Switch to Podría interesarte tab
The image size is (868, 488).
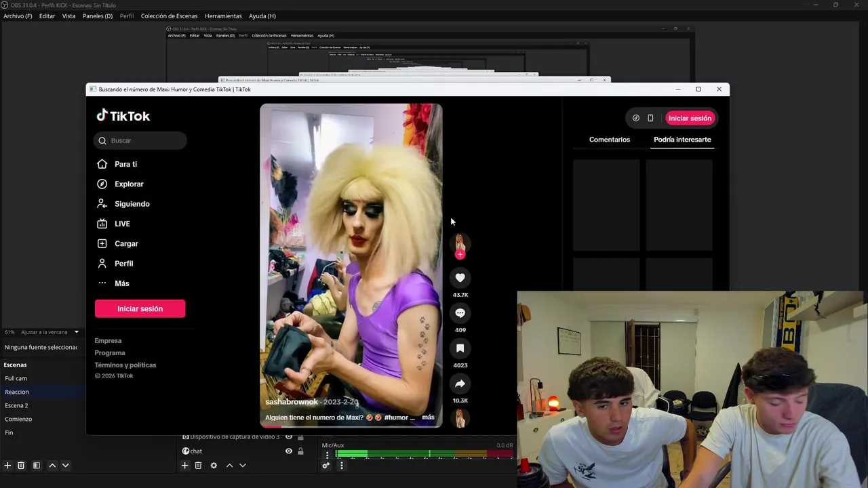[x=682, y=140]
